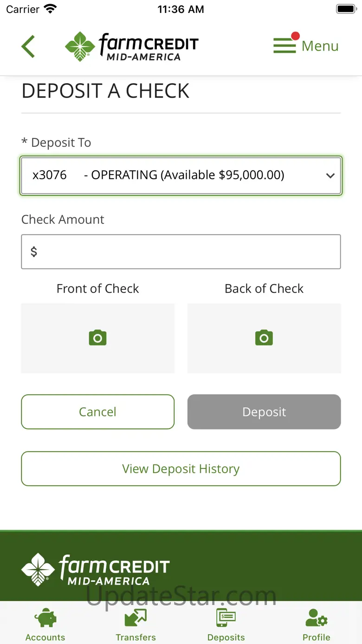Open Deposits via phone check icon
This screenshot has width=362, height=644.
[x=226, y=618]
